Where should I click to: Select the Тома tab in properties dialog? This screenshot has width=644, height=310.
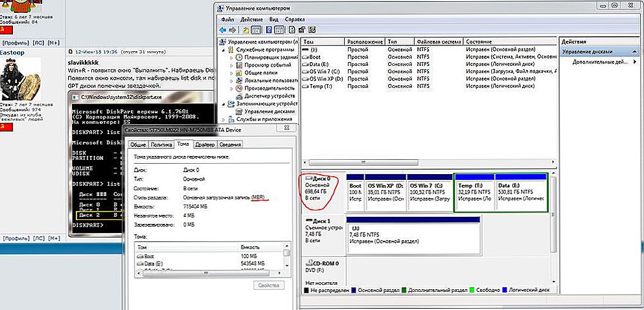183,144
